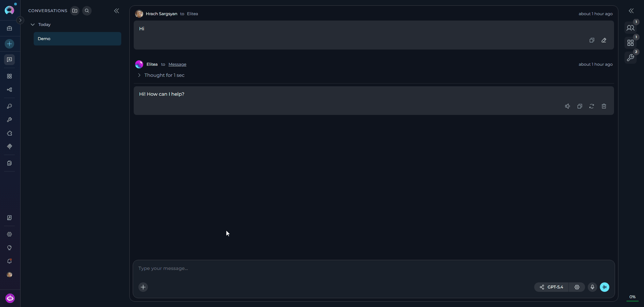Click the Hrach Sargsyan sender name
Image resolution: width=644 pixels, height=307 pixels.
point(161,14)
